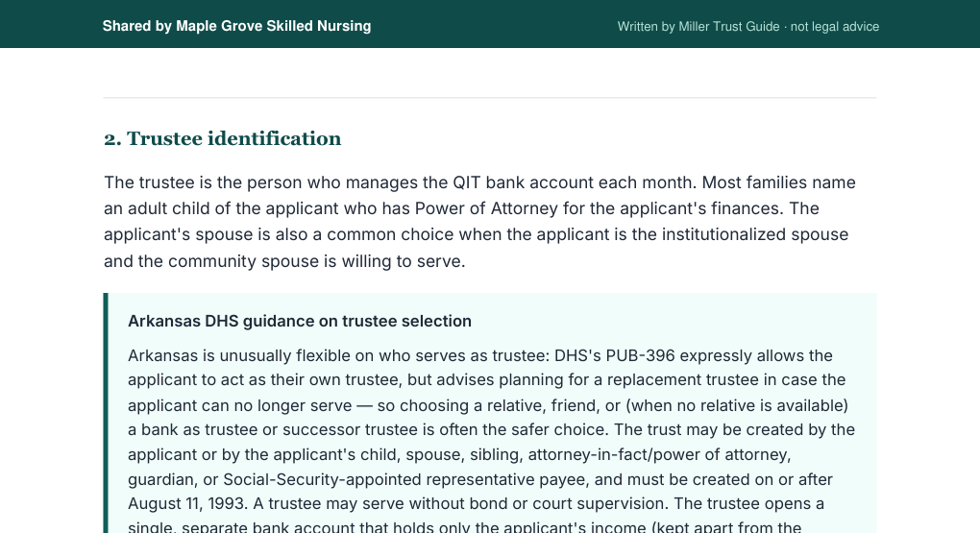Click the phrase "institutionalized spouse"
Screen dimensions: 980x533
click(755, 235)
